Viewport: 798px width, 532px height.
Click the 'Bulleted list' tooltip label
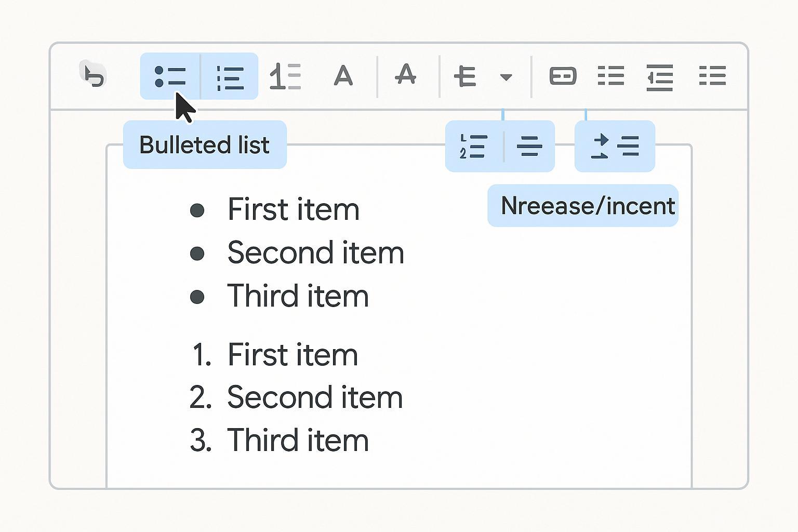[205, 145]
